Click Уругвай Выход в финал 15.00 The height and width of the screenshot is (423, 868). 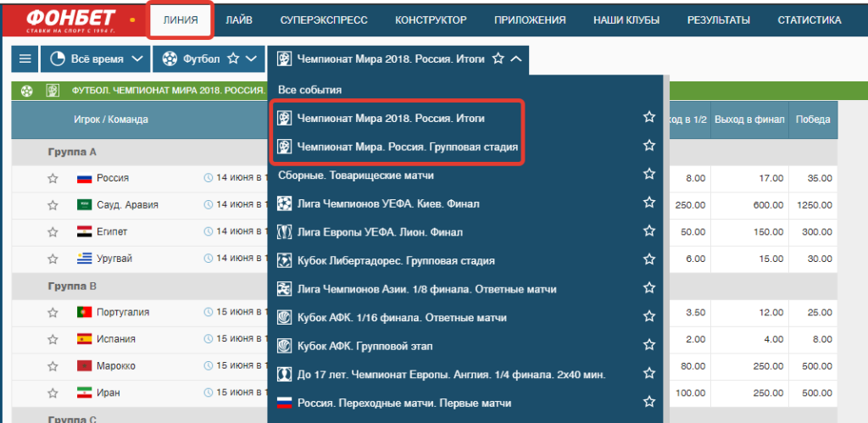click(x=771, y=259)
